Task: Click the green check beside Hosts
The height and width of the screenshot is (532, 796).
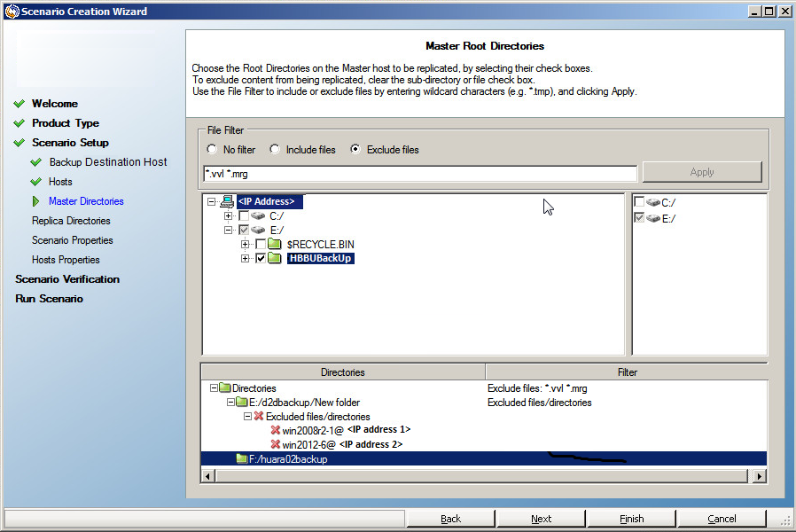Action: pos(36,182)
